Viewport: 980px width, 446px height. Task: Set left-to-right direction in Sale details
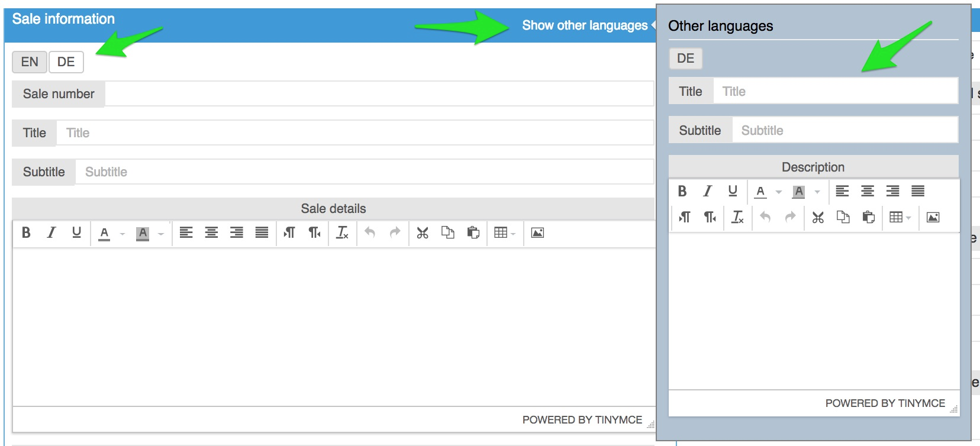click(289, 232)
